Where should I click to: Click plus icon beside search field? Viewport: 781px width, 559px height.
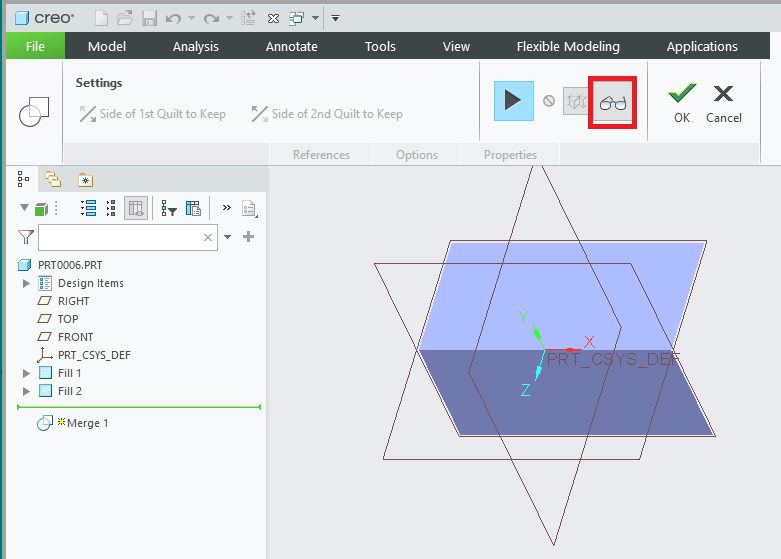pos(248,237)
